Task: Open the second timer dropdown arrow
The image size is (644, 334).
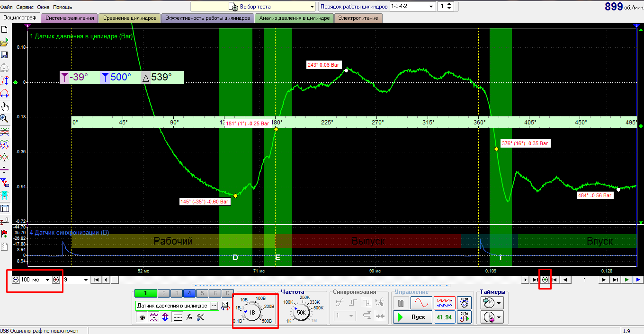Action: pos(498,316)
